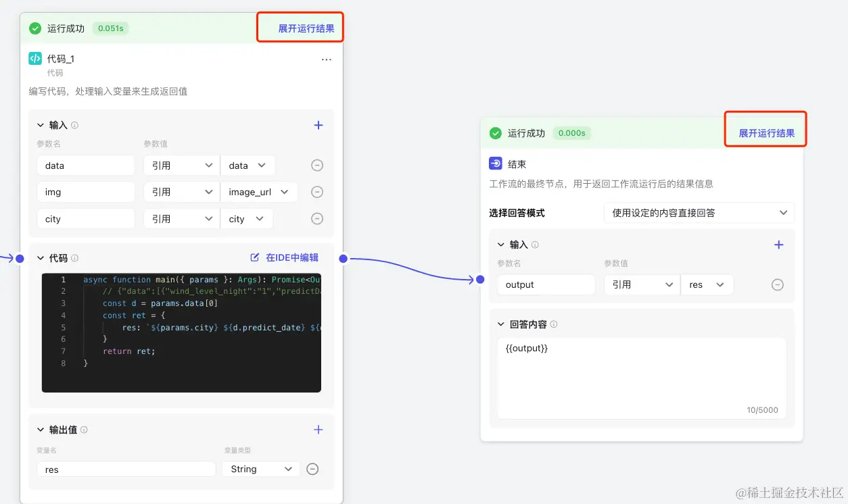Collapse the 代码 section
The image size is (848, 504).
point(41,258)
